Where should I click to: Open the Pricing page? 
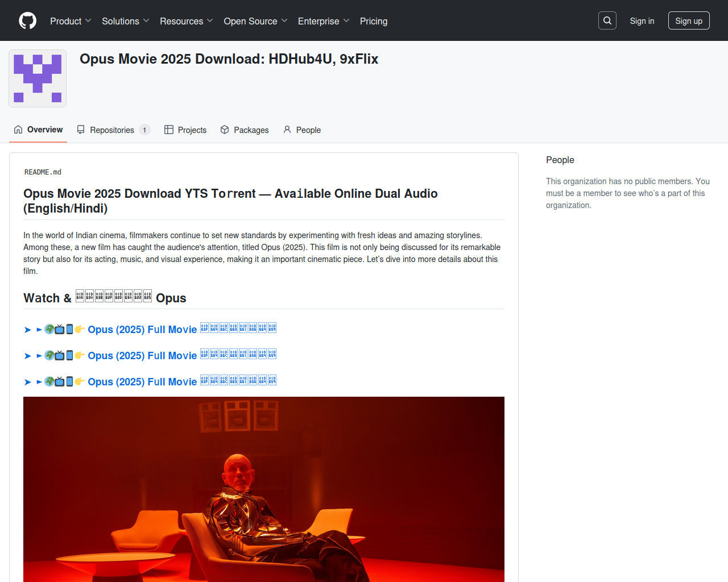tap(374, 21)
